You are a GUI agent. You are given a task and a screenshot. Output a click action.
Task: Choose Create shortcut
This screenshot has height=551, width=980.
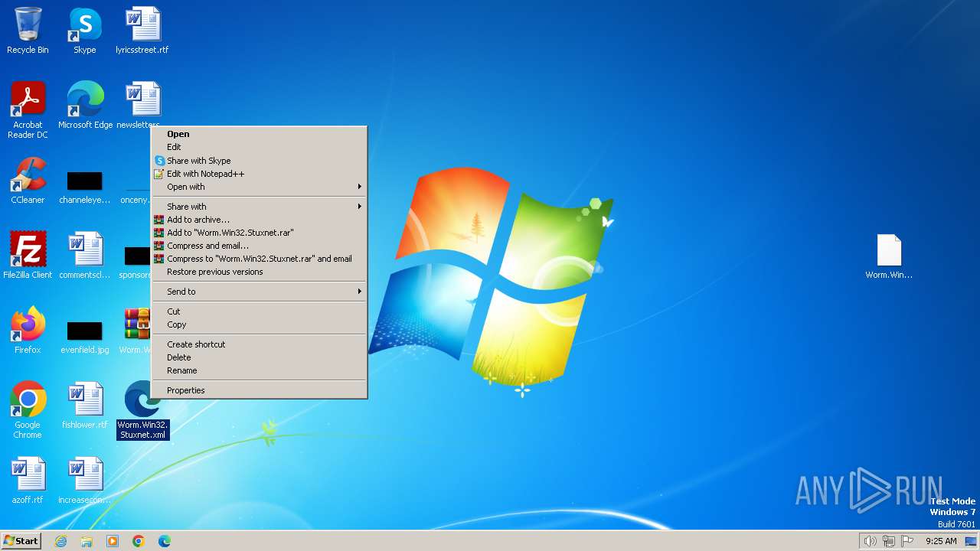pyautogui.click(x=260, y=344)
